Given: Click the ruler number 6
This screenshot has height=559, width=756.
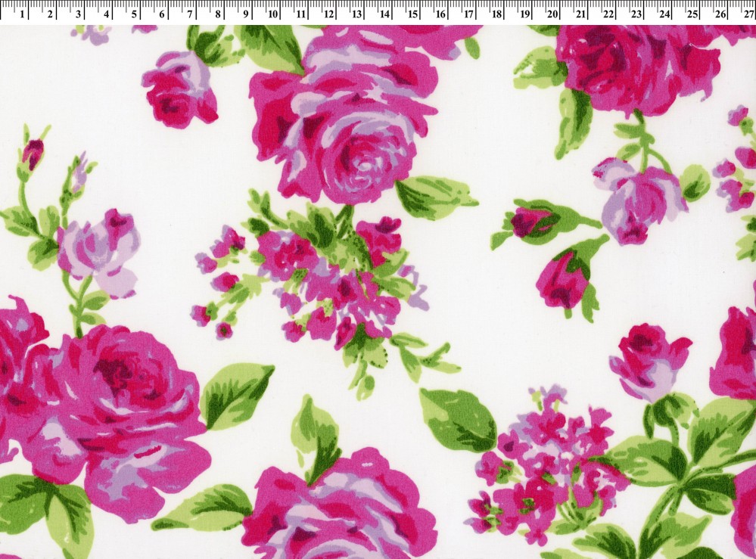Looking at the screenshot, I should pos(162,14).
